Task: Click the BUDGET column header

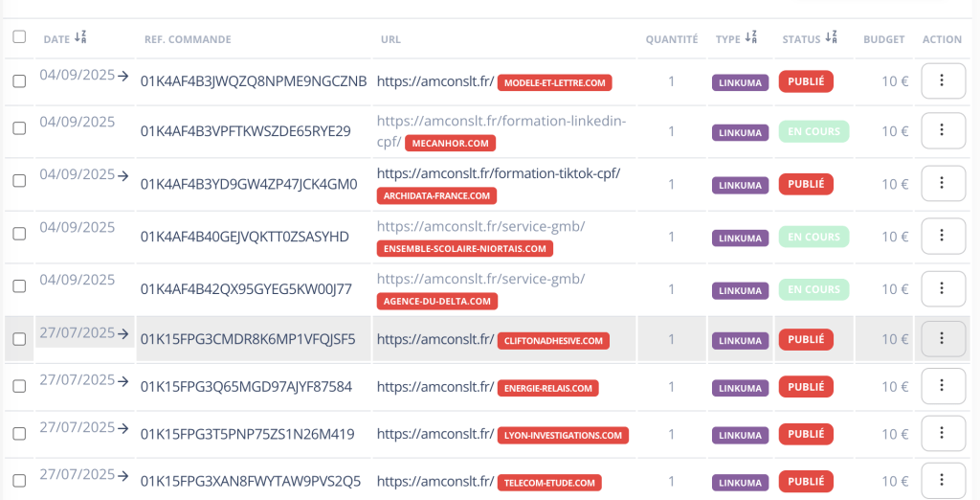Action: [883, 39]
